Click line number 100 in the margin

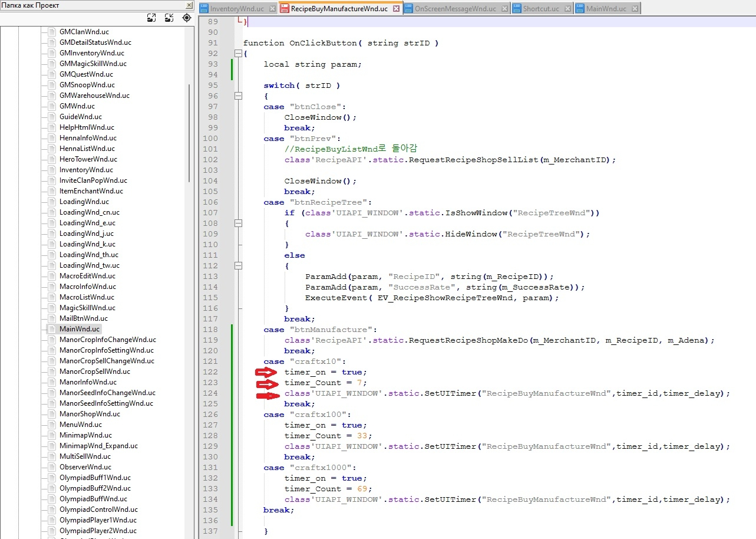[210, 139]
